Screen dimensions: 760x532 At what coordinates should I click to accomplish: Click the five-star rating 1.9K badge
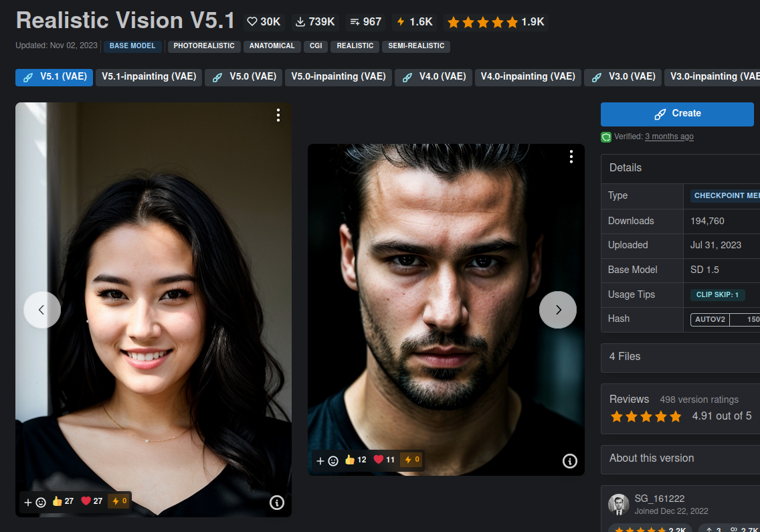point(496,22)
